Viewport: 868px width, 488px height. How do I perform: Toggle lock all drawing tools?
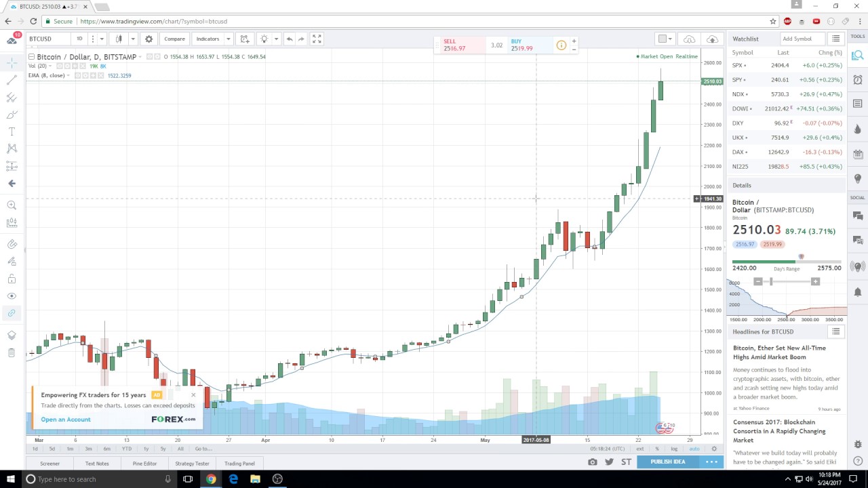pyautogui.click(x=12, y=279)
